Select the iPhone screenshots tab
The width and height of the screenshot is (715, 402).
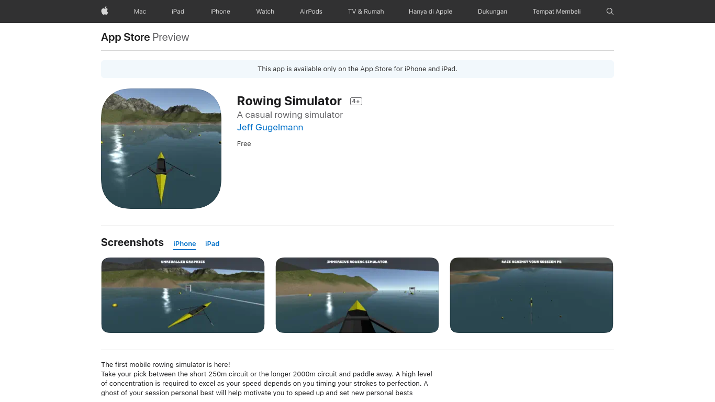coord(185,244)
